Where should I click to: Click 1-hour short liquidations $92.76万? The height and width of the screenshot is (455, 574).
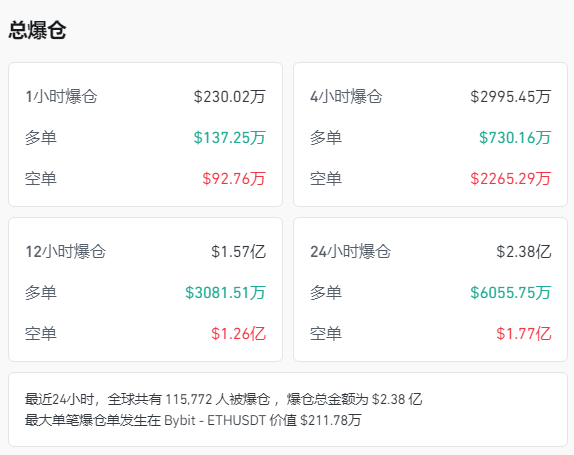tap(234, 179)
